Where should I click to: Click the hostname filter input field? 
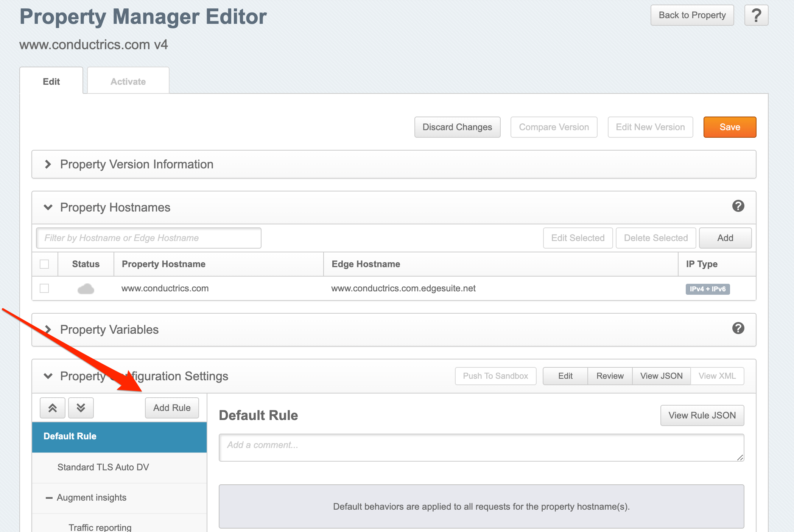click(x=148, y=238)
